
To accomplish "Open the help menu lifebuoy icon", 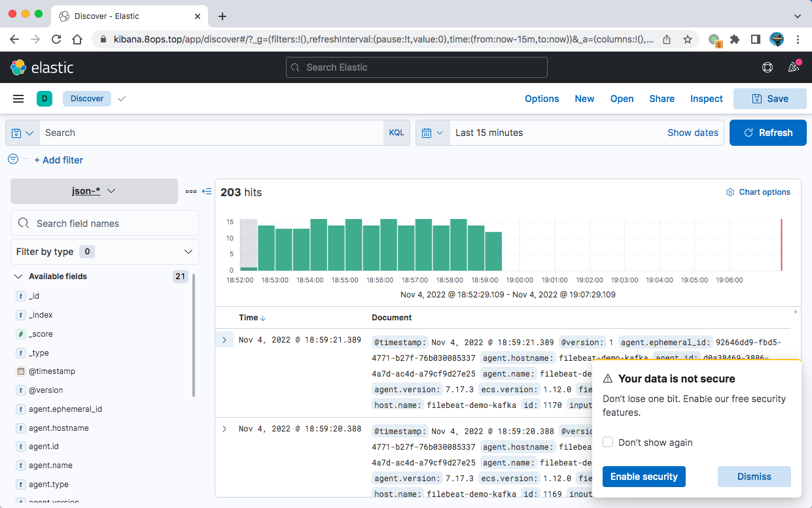I will (x=768, y=67).
